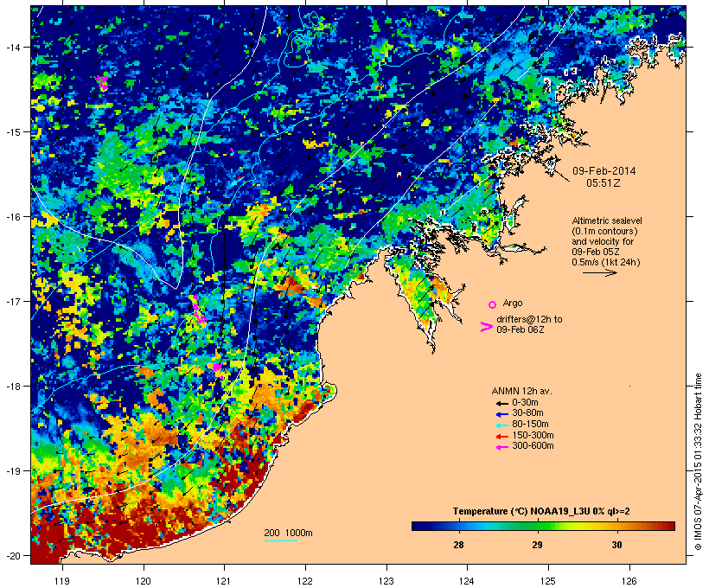Click the 'drifters@12h to' legend text
The height and width of the screenshot is (588, 709).
click(x=529, y=319)
